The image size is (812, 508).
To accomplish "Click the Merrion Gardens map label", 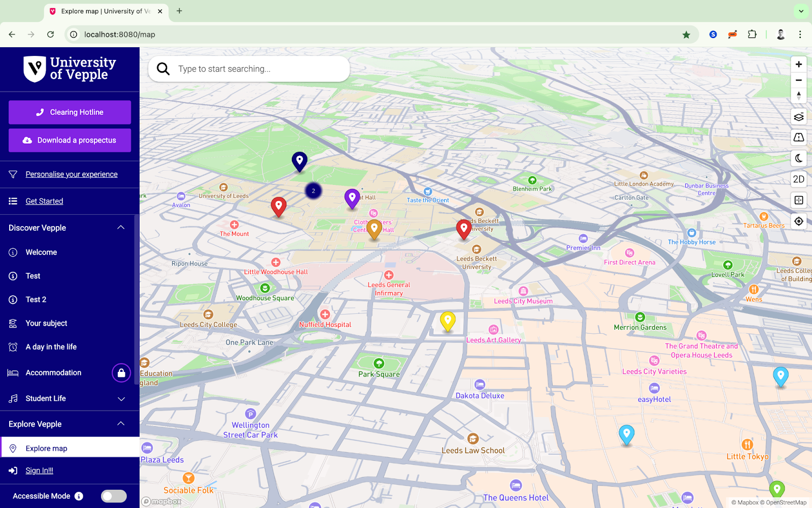I will [x=640, y=328].
